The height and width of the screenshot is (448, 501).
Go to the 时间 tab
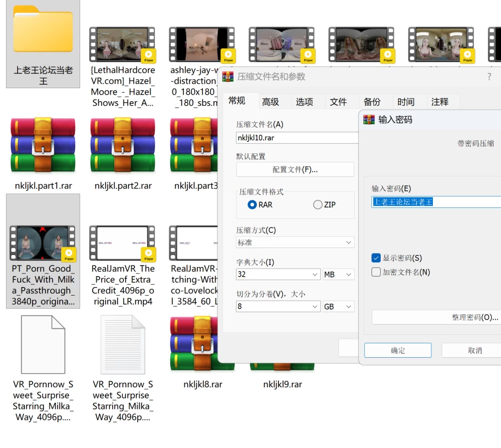pos(406,102)
